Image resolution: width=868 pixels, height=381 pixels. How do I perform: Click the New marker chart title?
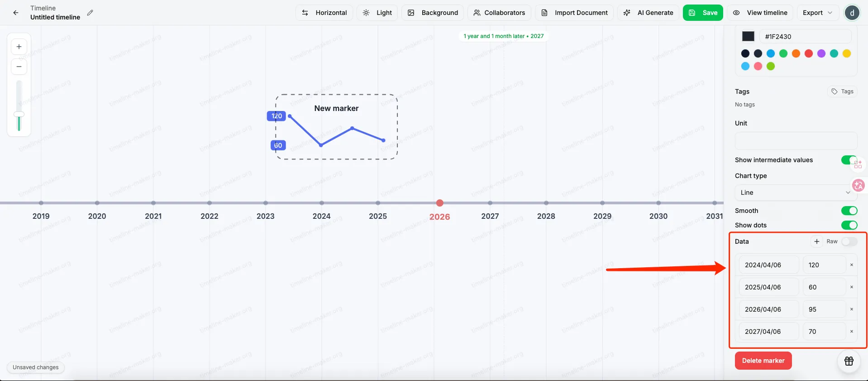336,108
